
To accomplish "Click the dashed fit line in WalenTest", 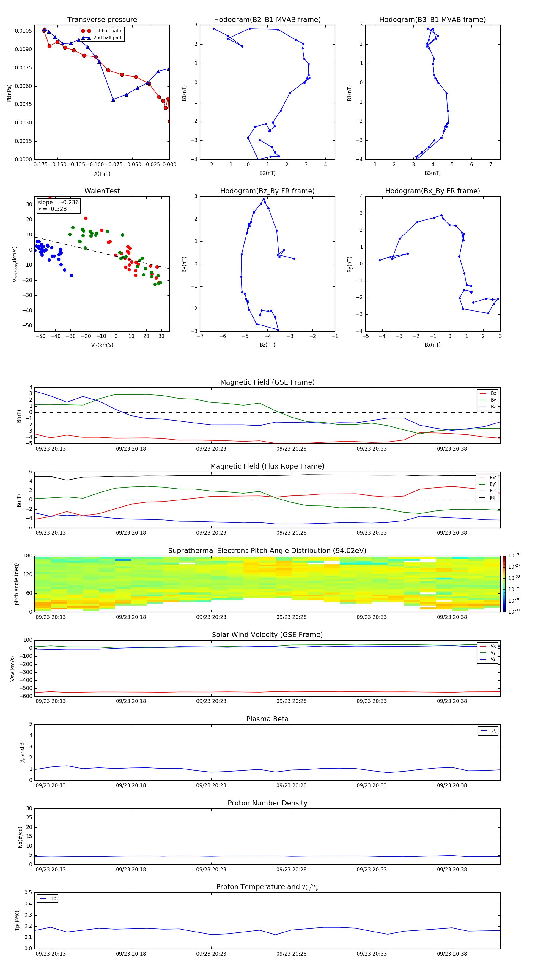I will 102,253.
